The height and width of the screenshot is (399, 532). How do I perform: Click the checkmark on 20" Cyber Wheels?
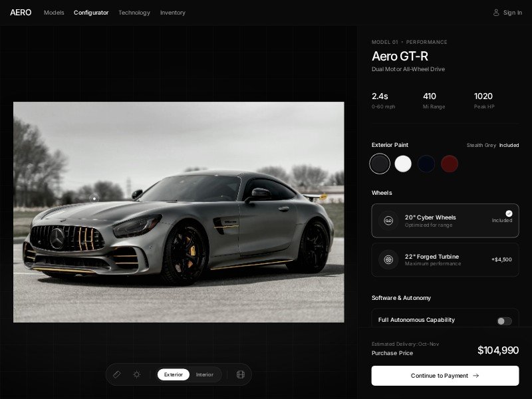coord(509,213)
